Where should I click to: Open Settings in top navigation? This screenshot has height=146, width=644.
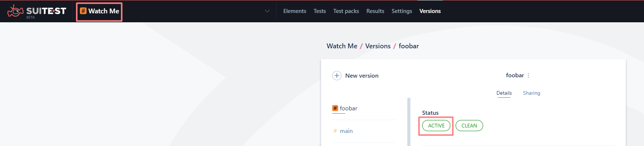click(402, 11)
